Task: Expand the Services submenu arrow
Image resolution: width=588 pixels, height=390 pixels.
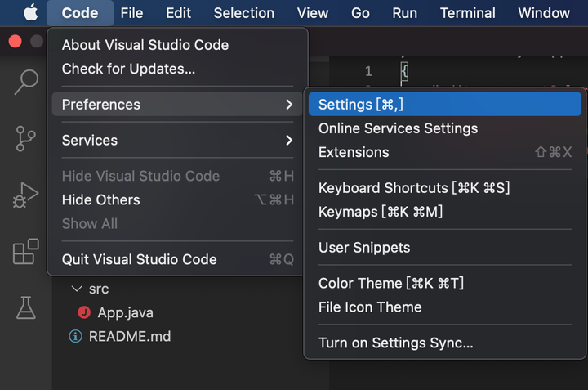Action: (x=289, y=141)
